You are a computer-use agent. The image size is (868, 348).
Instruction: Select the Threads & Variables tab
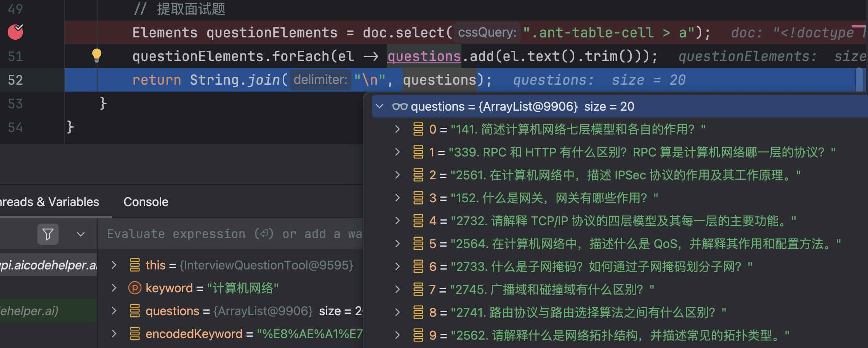(x=50, y=202)
